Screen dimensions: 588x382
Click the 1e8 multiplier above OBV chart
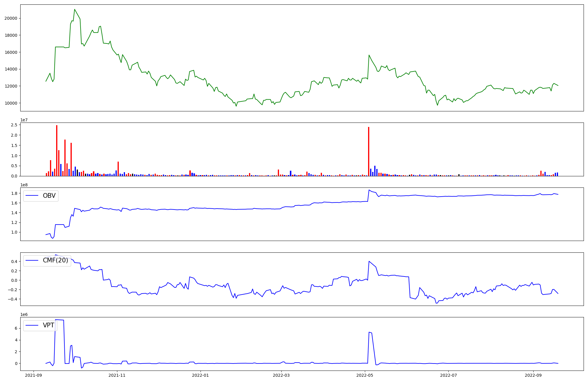pyautogui.click(x=24, y=185)
